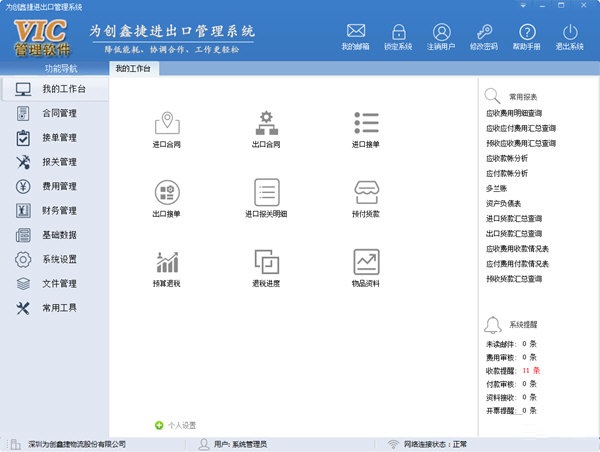The image size is (600, 452).
Task: Open 我的邮箱 in top toolbar
Action: pos(355,36)
